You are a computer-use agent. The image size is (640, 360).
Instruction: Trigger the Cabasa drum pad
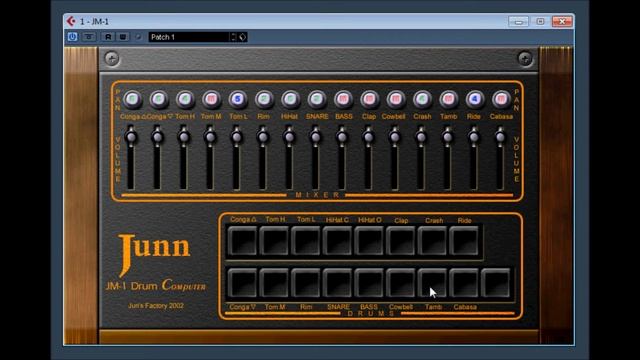464,282
